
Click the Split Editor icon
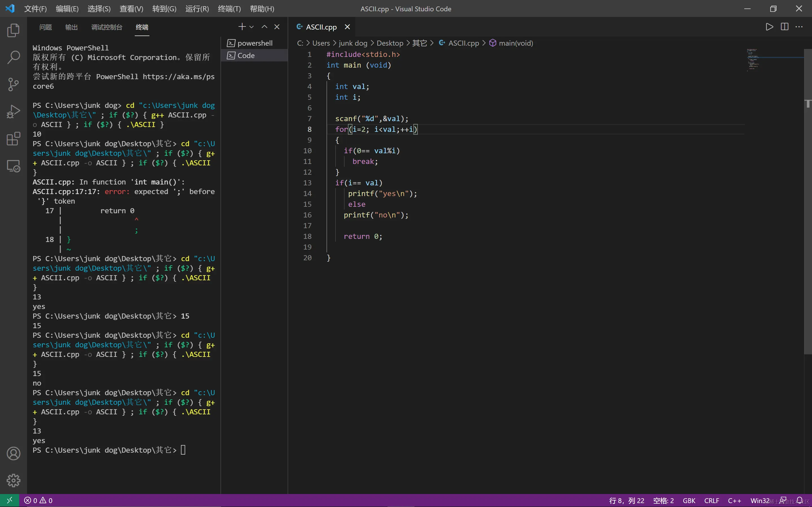tap(784, 27)
